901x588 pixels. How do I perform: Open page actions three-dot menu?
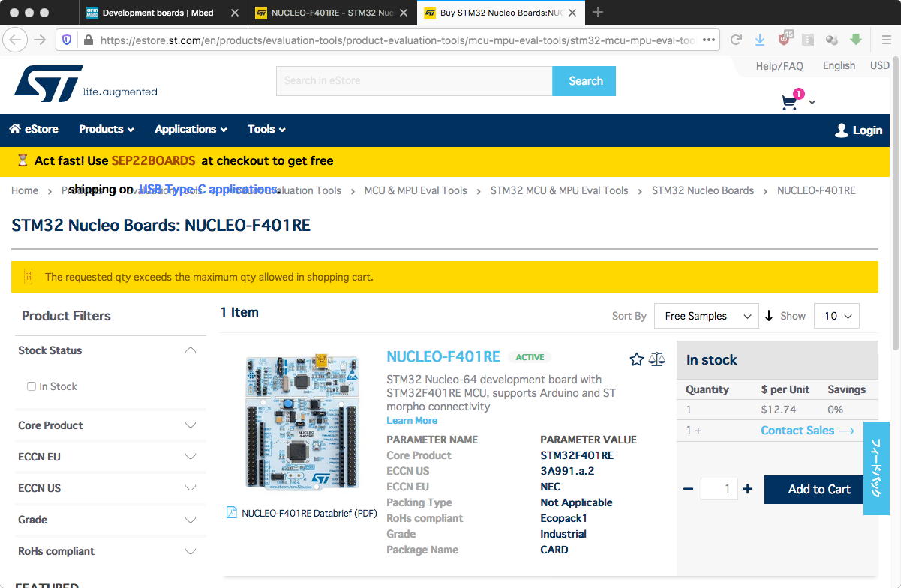click(708, 40)
